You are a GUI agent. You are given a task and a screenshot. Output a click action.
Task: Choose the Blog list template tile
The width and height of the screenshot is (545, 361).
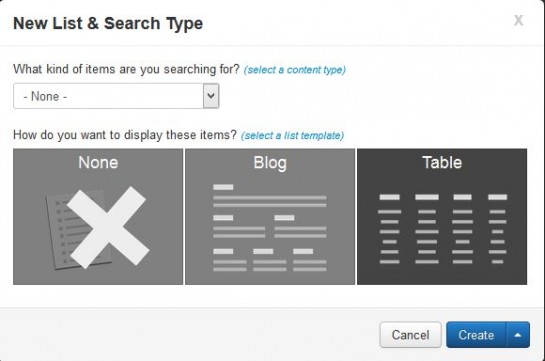click(x=270, y=216)
